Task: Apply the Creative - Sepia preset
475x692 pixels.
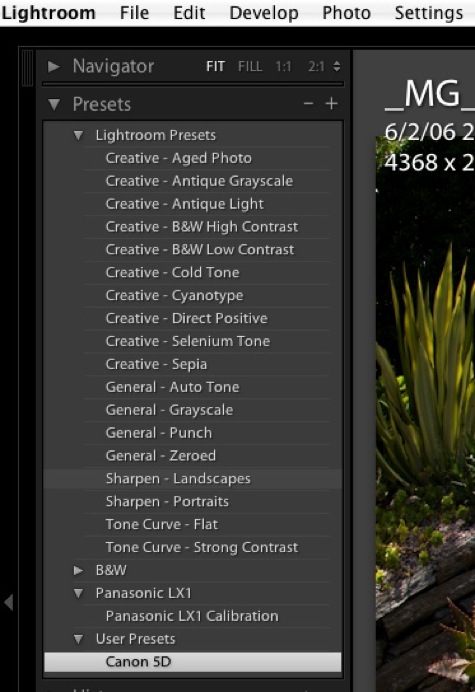Action: coord(156,365)
